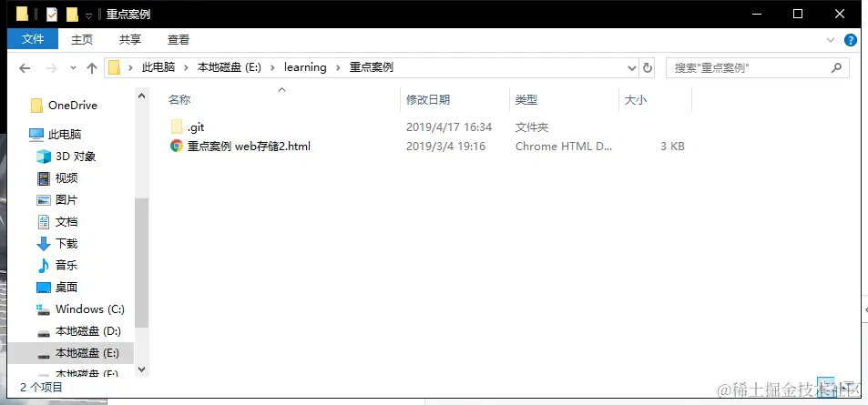Open the blue Help icon
This screenshot has width=868, height=405.
point(851,40)
